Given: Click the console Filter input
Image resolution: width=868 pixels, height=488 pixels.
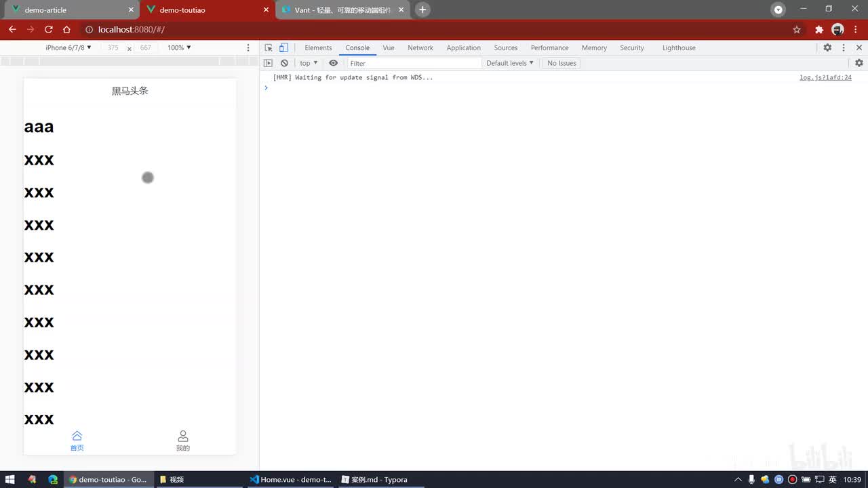Looking at the screenshot, I should (414, 63).
